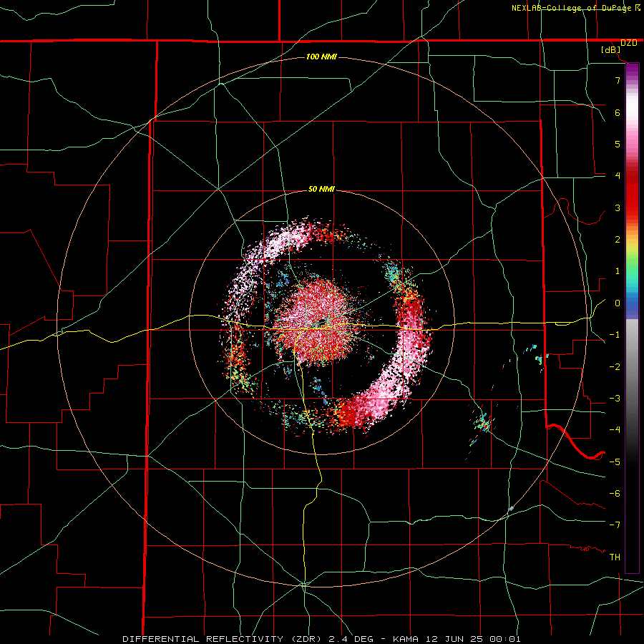
Task: Click the -1 value on color scale
Action: [x=615, y=335]
